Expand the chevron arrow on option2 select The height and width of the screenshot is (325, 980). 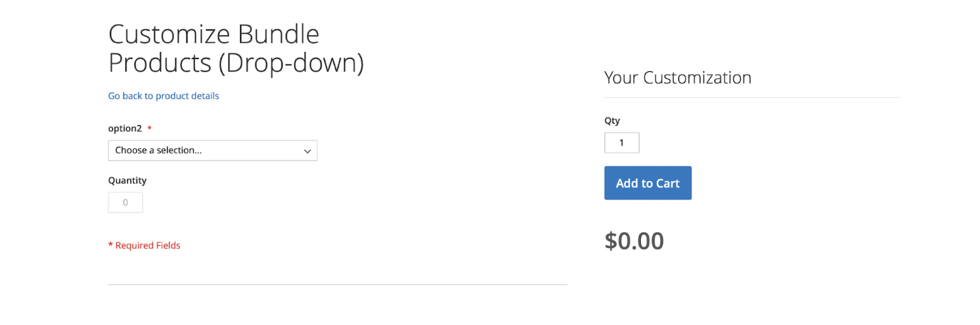[x=308, y=151]
